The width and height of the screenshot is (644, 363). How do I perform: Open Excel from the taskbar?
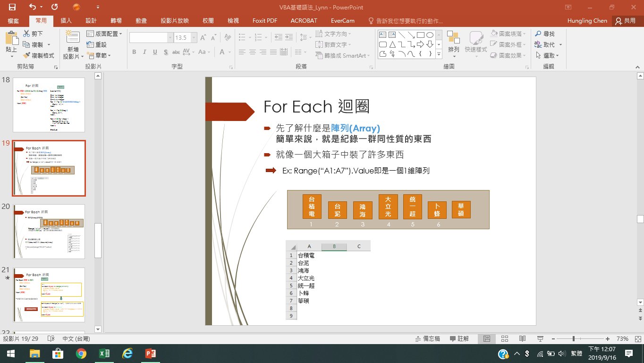pyautogui.click(x=104, y=354)
